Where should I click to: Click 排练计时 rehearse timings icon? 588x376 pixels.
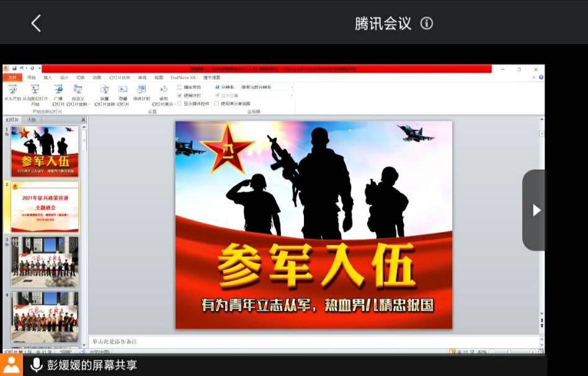tap(142, 89)
